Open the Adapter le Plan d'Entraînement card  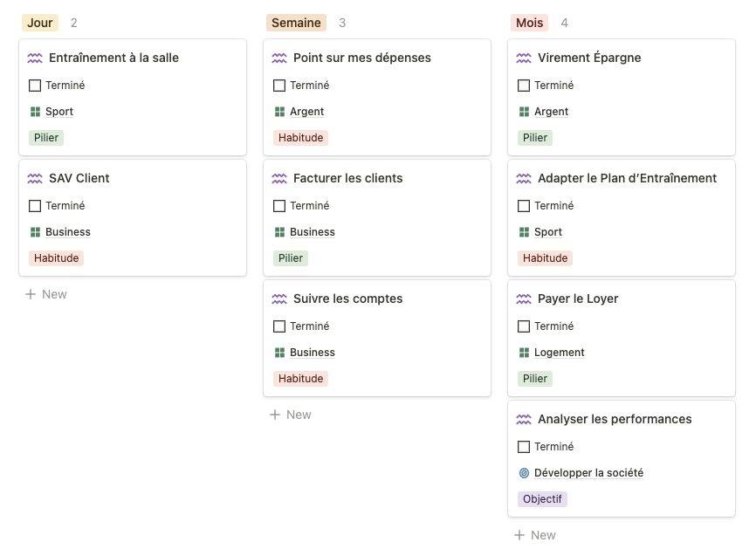(x=627, y=178)
